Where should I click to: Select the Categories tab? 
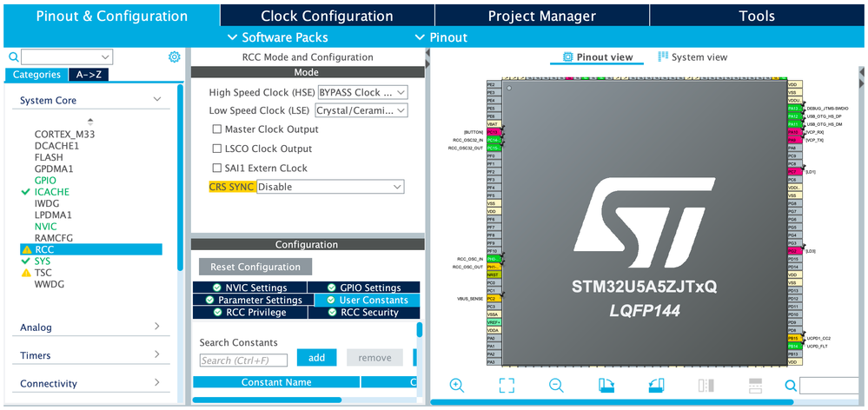coord(36,75)
